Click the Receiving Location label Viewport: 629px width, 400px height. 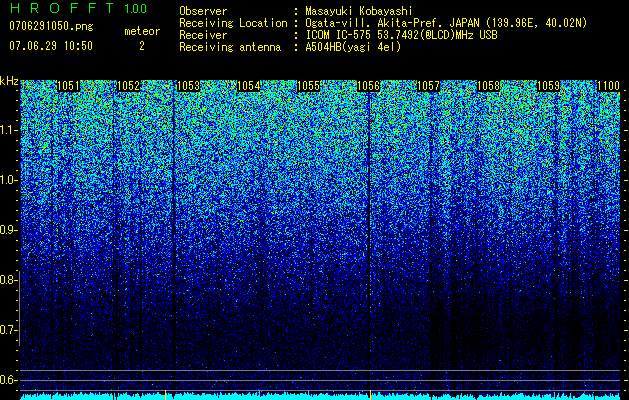(x=233, y=23)
